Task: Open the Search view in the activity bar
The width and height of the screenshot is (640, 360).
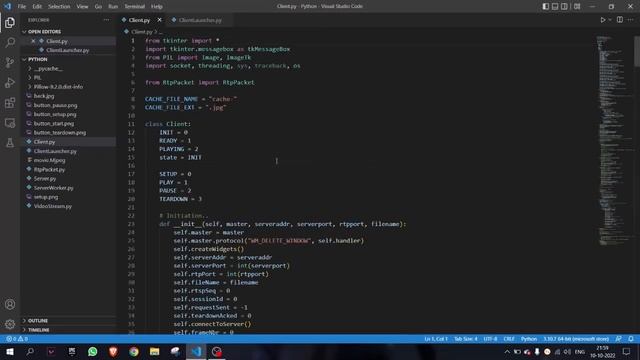Action: (10, 42)
